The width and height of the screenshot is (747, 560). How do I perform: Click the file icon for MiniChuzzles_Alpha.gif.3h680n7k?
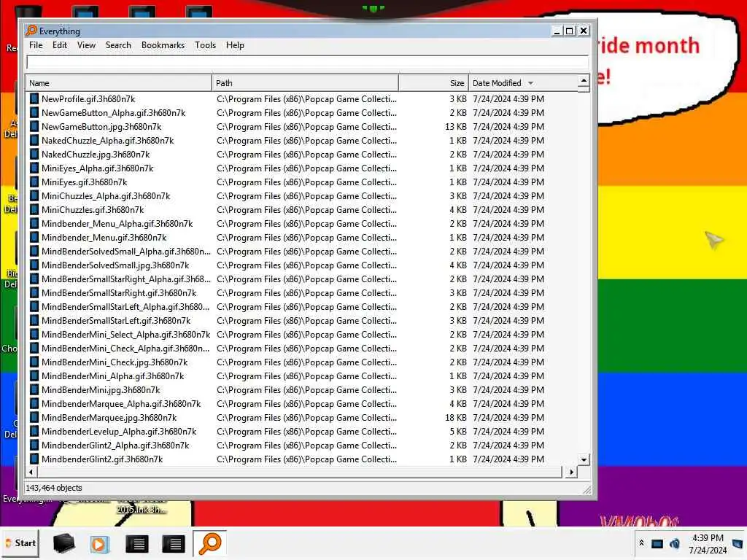tap(34, 195)
